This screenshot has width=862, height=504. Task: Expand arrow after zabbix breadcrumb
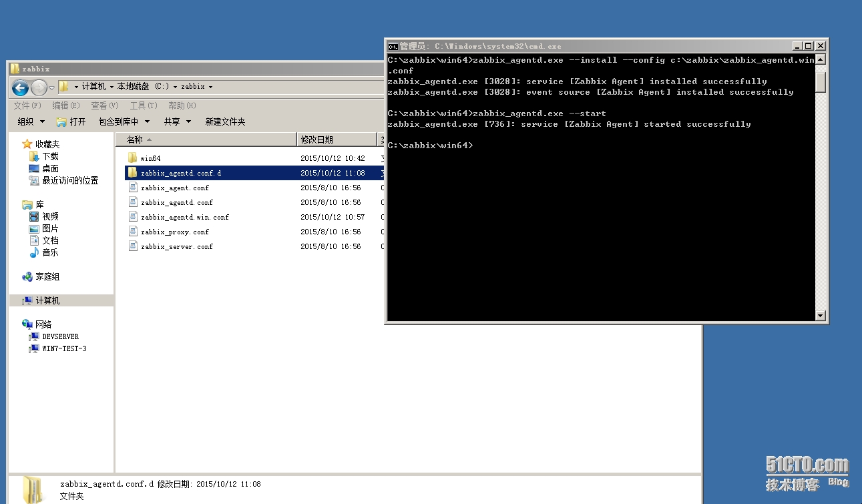(x=210, y=87)
